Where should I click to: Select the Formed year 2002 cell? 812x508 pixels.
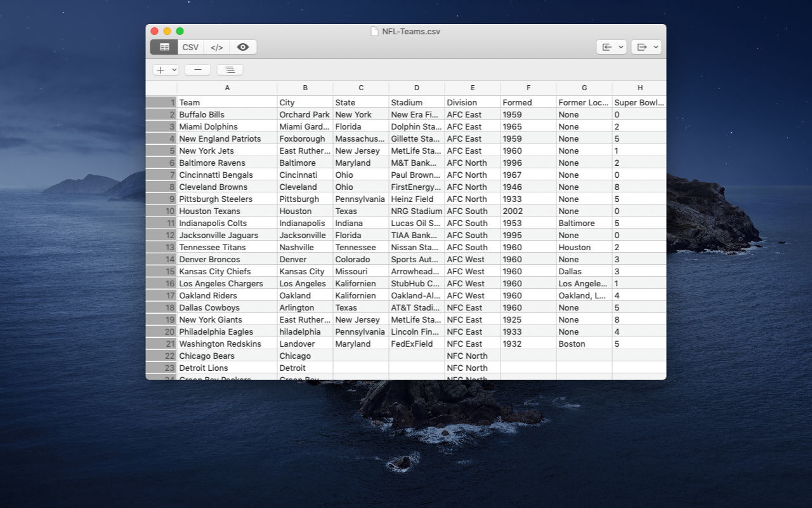pyautogui.click(x=528, y=211)
